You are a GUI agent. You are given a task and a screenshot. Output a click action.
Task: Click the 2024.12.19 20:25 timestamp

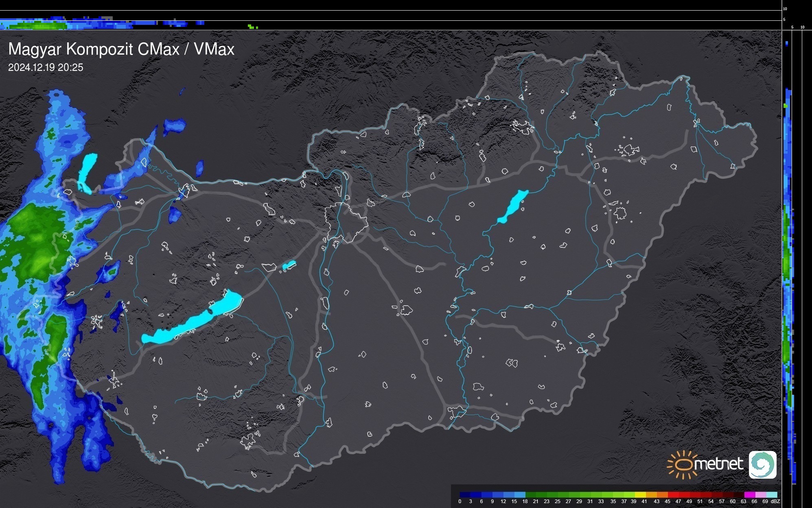tap(46, 68)
